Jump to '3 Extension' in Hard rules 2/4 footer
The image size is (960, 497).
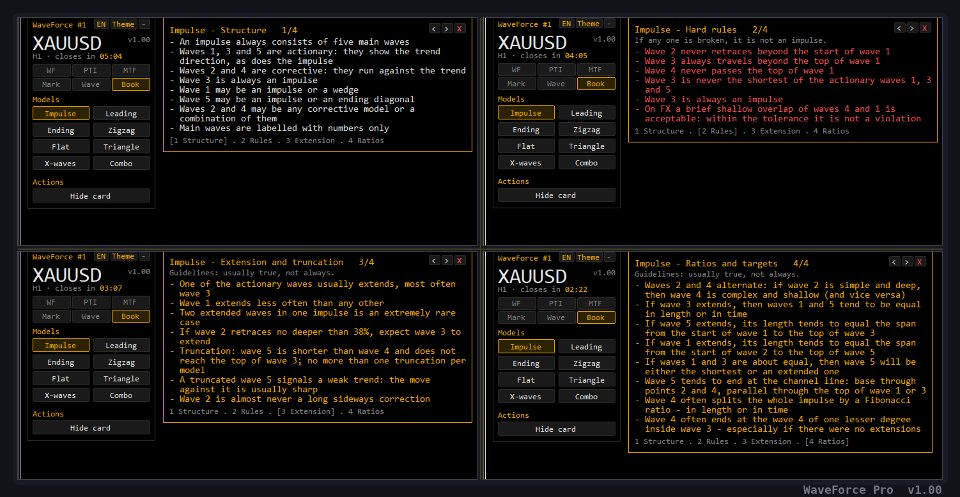click(x=774, y=131)
